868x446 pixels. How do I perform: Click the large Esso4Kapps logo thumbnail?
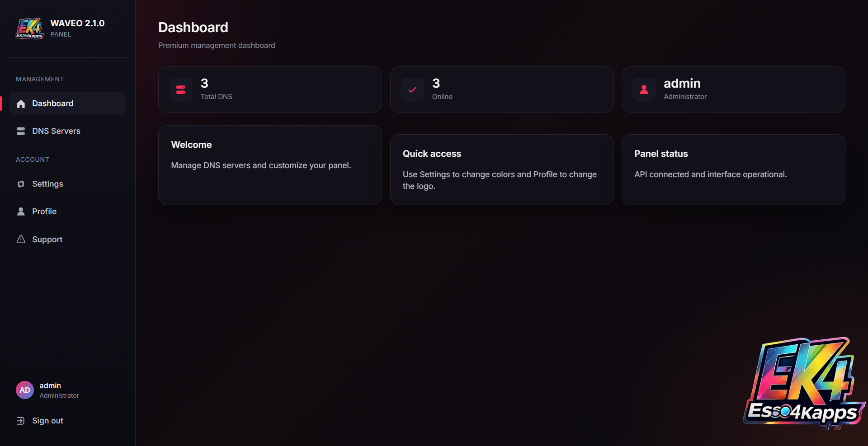coord(804,383)
